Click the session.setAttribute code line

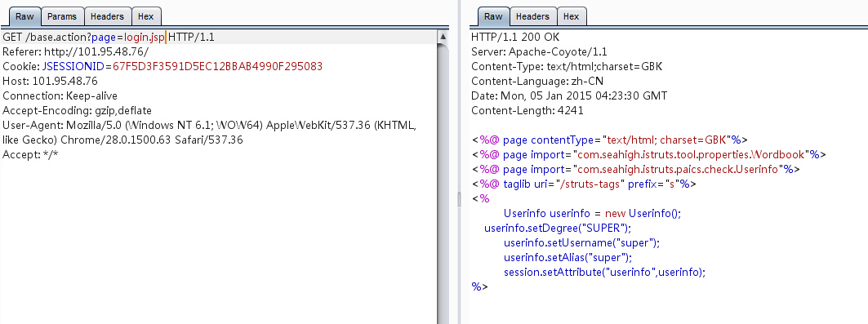coord(605,272)
